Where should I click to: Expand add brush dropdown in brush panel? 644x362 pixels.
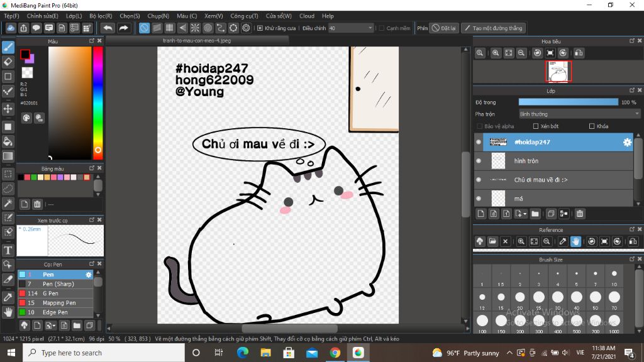[x=54, y=326]
